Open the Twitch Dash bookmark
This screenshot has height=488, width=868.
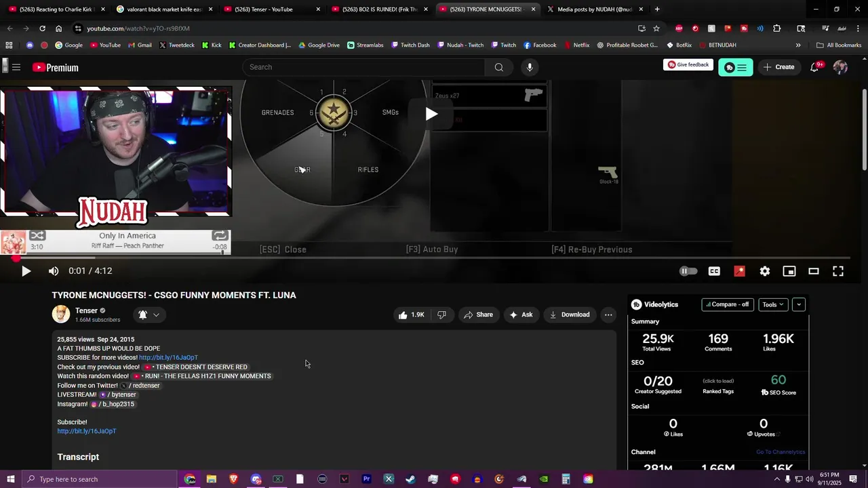(x=410, y=45)
